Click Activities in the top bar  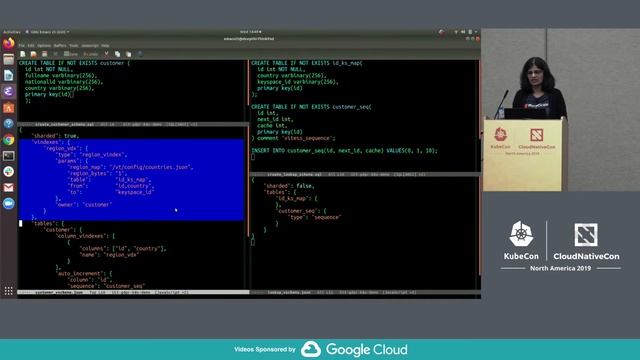12,32
